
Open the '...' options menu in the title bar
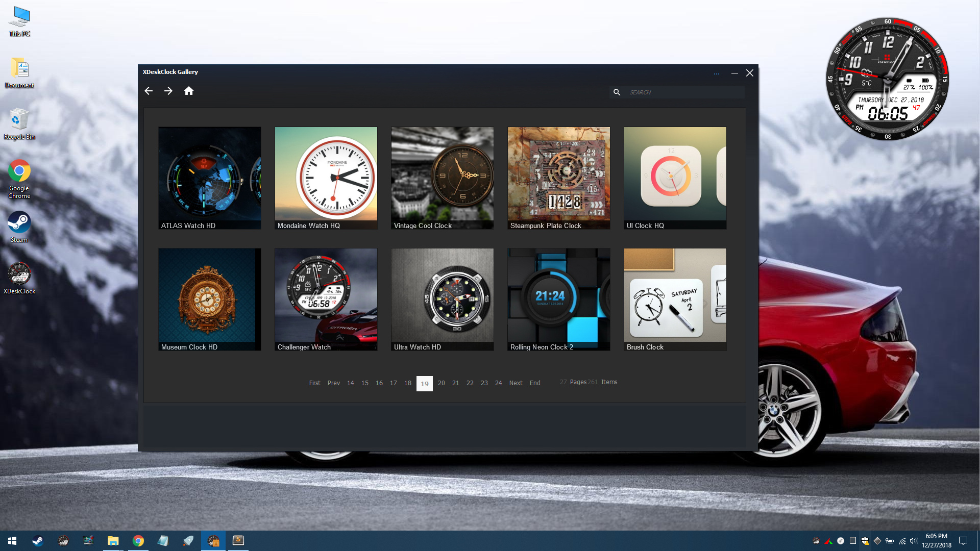717,73
